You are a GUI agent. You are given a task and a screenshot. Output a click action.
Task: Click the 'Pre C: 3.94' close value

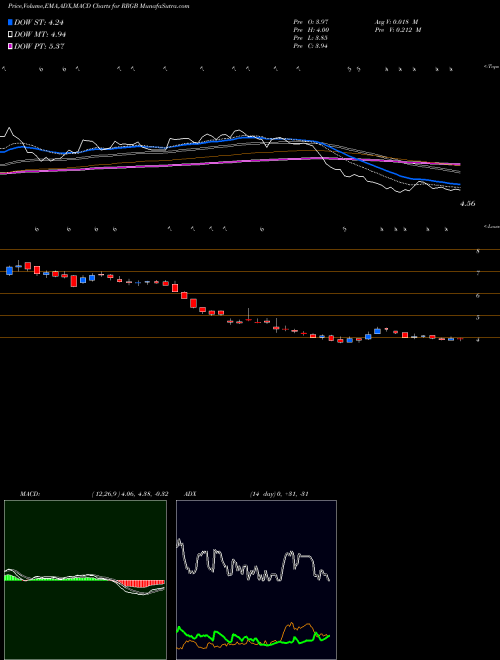click(311, 46)
